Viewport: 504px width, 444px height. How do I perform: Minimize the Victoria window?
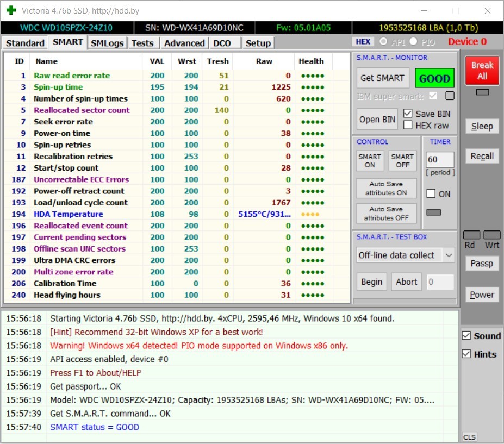[424, 11]
